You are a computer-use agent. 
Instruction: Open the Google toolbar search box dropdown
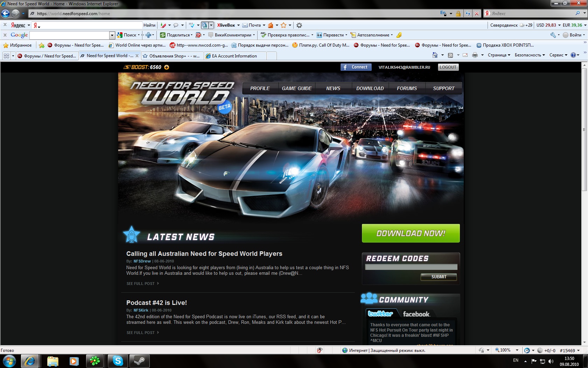click(112, 35)
